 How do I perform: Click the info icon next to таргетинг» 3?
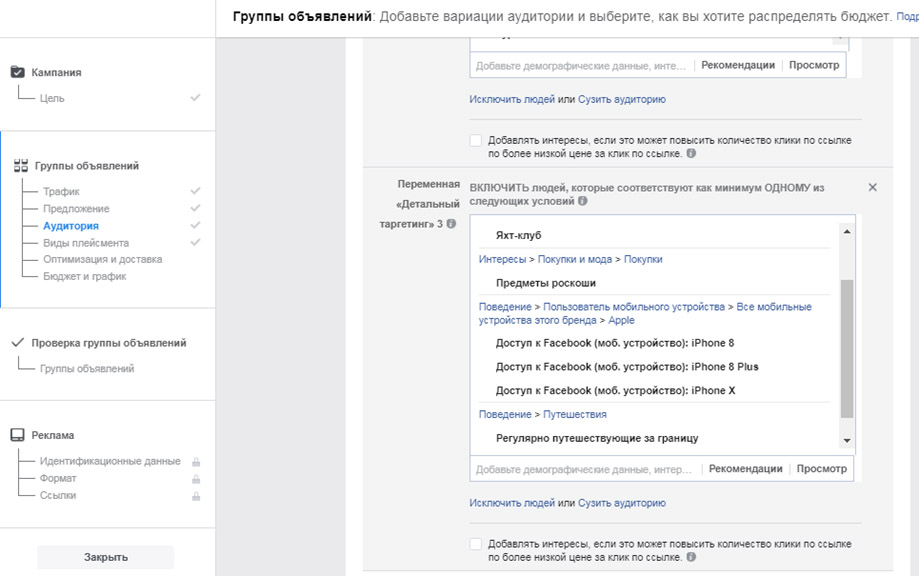(451, 224)
